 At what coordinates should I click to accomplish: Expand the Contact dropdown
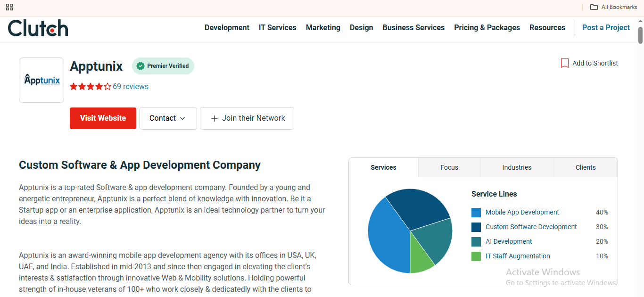pos(168,118)
